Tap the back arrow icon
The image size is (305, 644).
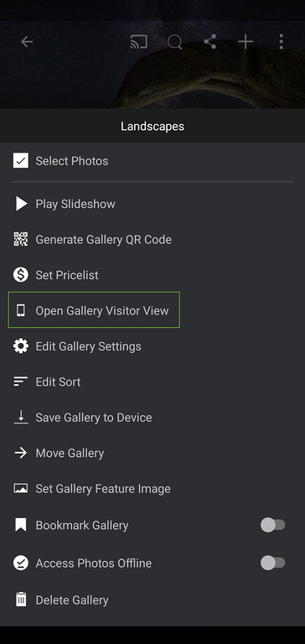tap(27, 41)
